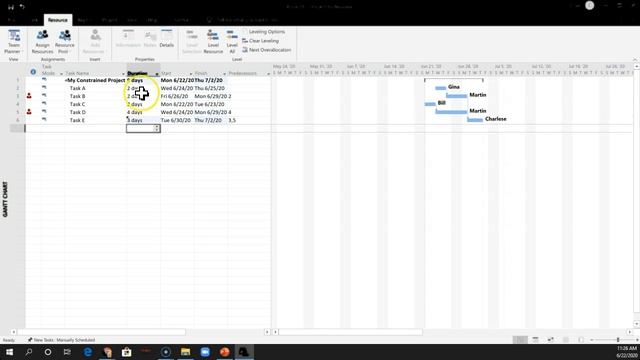640x360 pixels.
Task: Click the red overallocation icon on Task D row
Action: [x=29, y=112]
